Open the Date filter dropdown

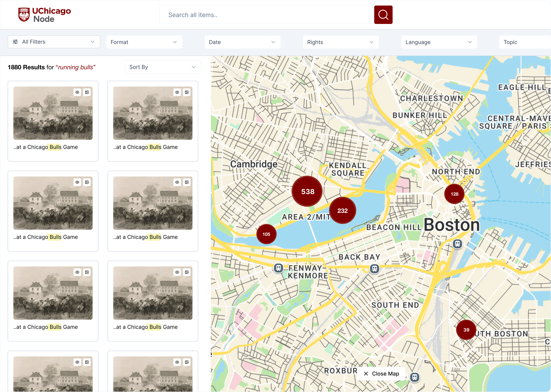point(242,42)
